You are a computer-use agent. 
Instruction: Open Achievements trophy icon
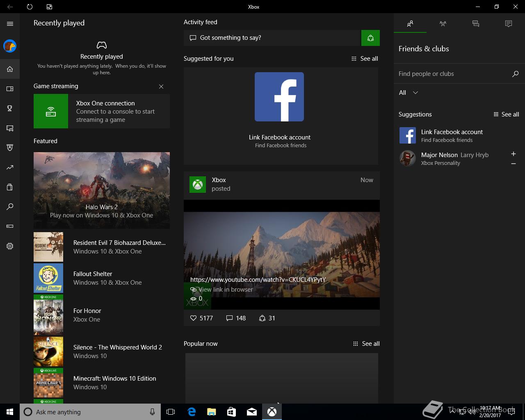point(10,108)
